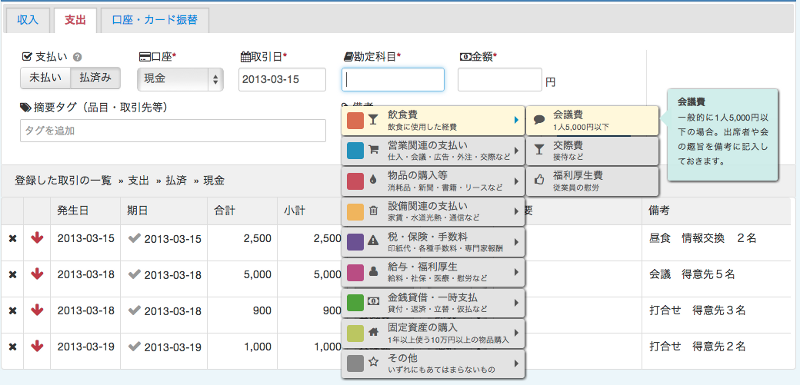Select the 払済み payment status
Viewport: 800px width, 385px height.
coord(95,78)
